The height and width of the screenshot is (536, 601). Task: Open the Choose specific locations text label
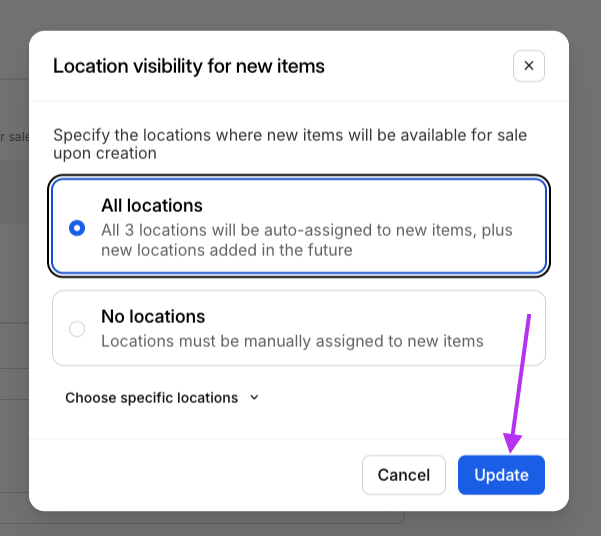coord(151,397)
